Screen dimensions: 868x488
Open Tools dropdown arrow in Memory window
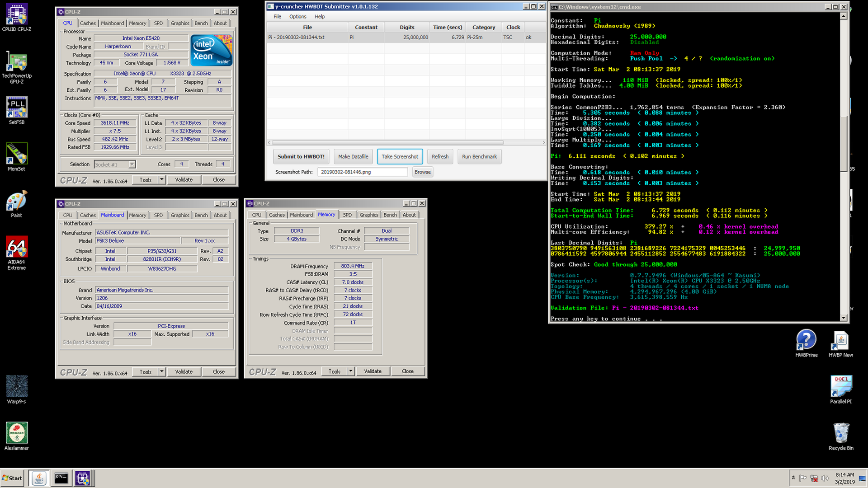coord(350,371)
